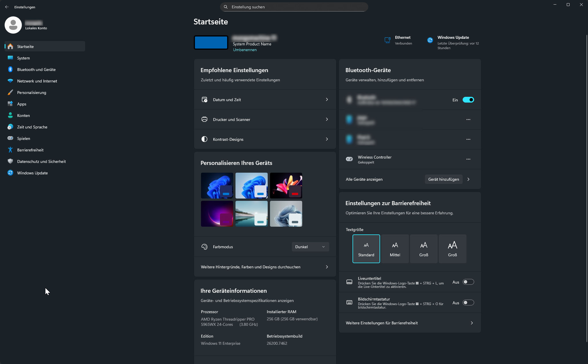Select the pink flower wallpaper theme
The image size is (588, 364).
(286, 185)
